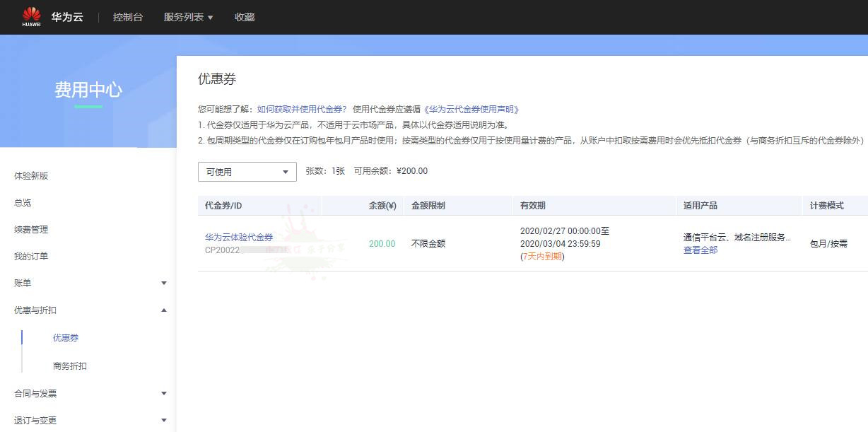Expand the 服务列表 dropdown menu
The height and width of the screenshot is (432, 868).
tap(188, 17)
